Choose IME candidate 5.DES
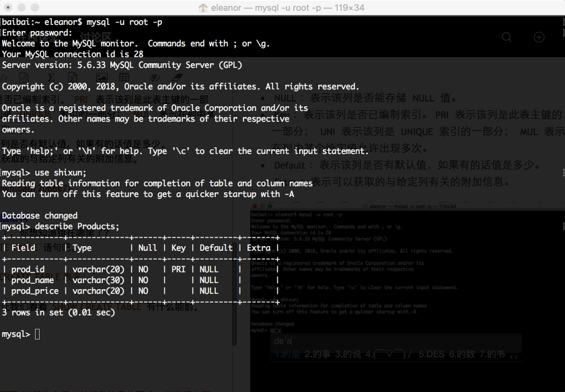This screenshot has height=392, width=565. coord(431,354)
